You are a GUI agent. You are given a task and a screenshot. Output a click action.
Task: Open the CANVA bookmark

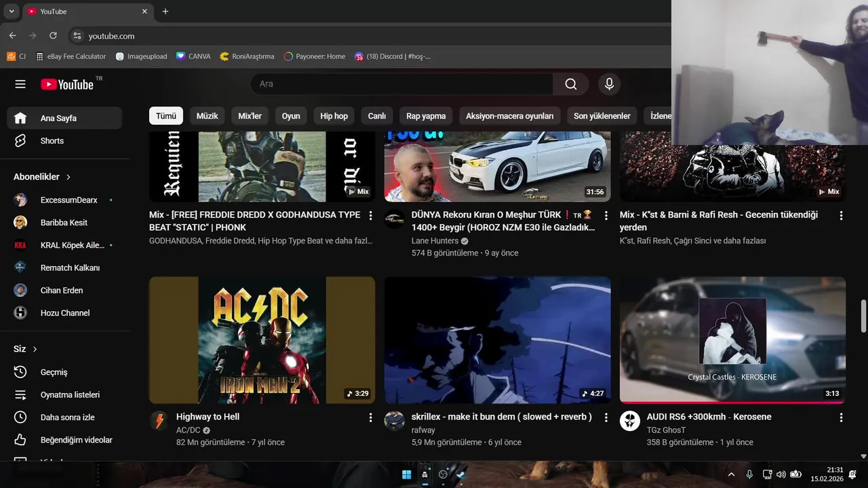click(x=193, y=56)
